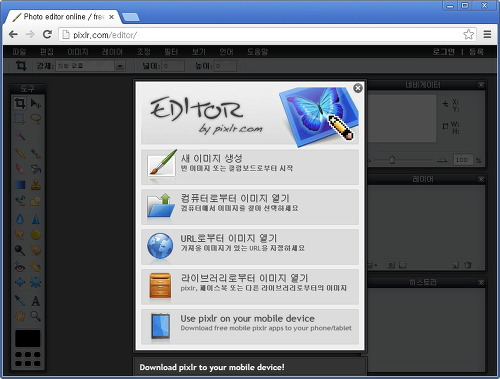Viewport: 500px width, 379px height.
Task: Close the 네비게이터 panel
Action: point(481,85)
